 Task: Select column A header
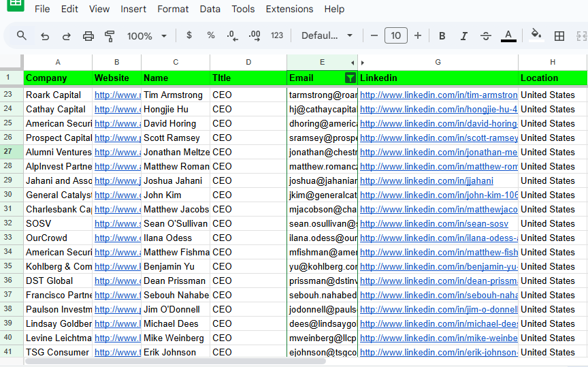click(x=58, y=62)
